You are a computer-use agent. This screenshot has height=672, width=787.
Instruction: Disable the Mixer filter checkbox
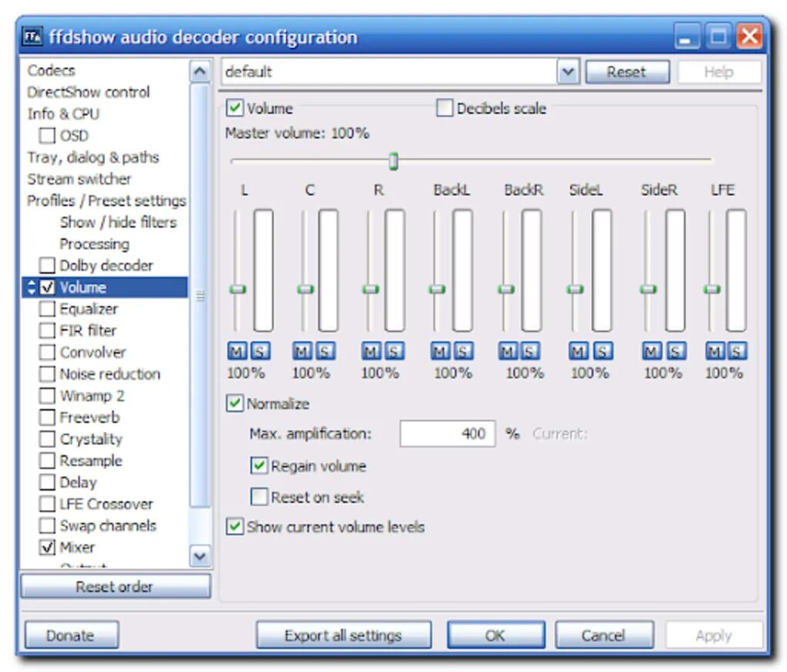click(x=47, y=547)
